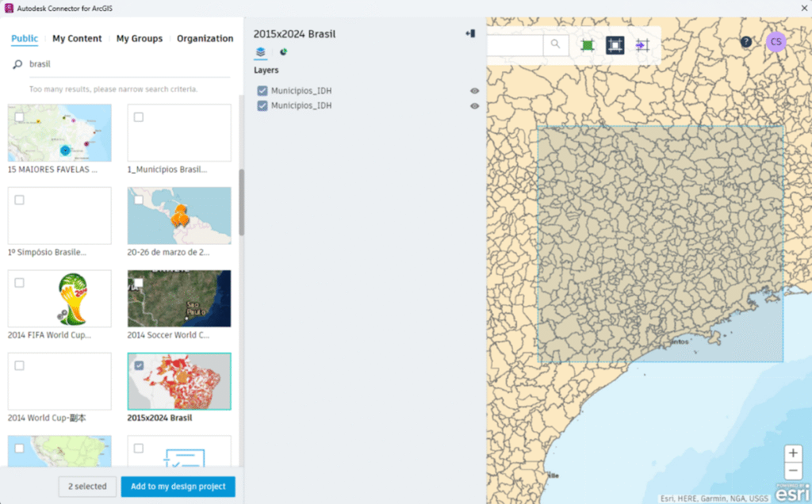Click the 2014 World Cup-副本 caption
This screenshot has height=504, width=812.
point(47,418)
